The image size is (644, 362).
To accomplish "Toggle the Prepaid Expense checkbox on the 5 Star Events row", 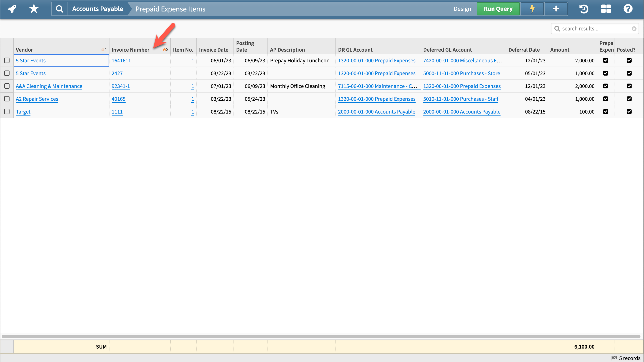I will coord(606,60).
